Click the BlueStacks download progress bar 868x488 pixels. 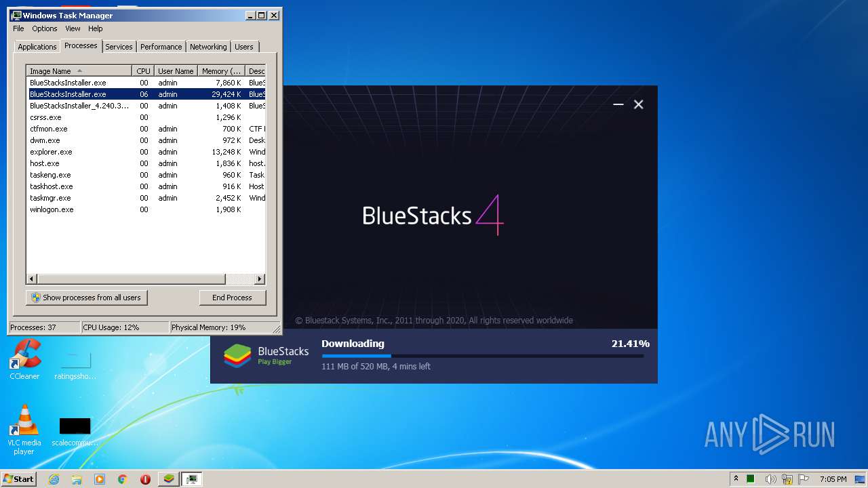[x=483, y=356]
